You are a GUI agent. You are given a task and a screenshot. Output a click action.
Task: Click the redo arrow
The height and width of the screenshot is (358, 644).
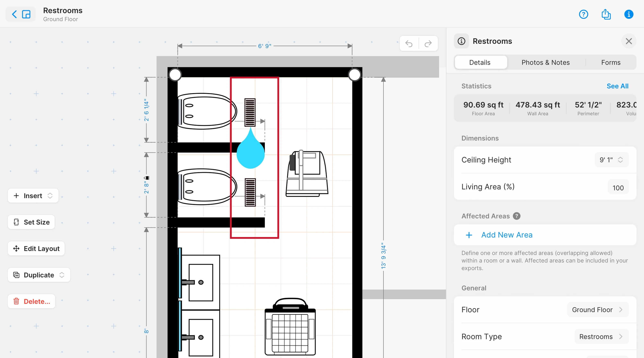428,44
